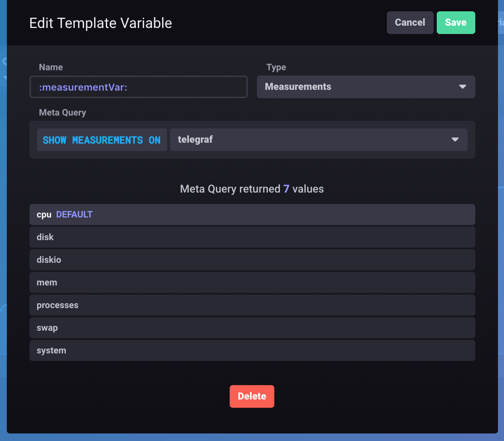Click the telegraf dropdown's chevron arrow
504x441 pixels.
point(455,140)
